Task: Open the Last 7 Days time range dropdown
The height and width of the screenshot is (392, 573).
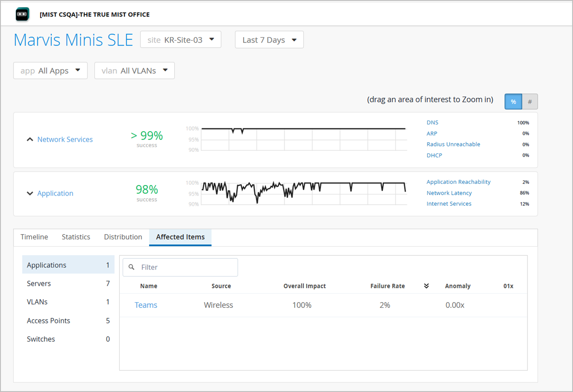Action: tap(269, 39)
